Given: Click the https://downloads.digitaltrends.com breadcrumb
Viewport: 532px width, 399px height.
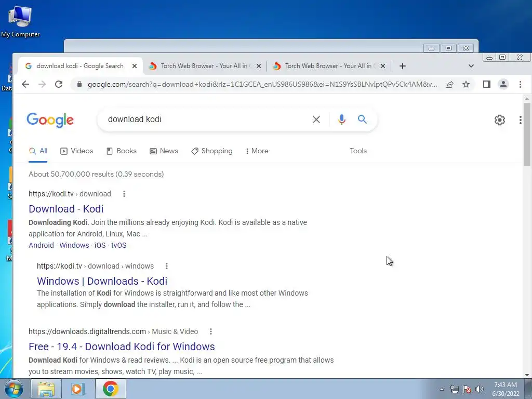Looking at the screenshot, I should pyautogui.click(x=87, y=331).
